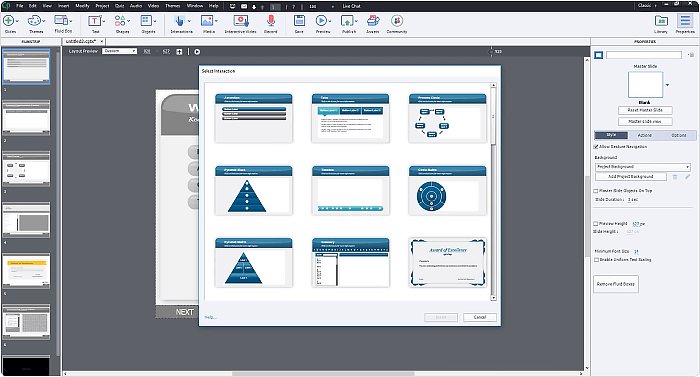This screenshot has height=377, width=700.
Task: Select the Process Circle interaction thumbnail
Action: [447, 118]
